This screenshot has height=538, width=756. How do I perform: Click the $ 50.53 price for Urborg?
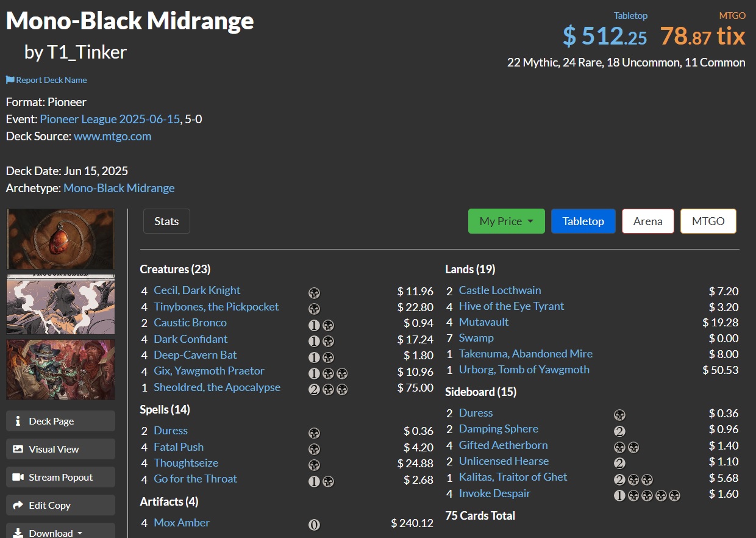(720, 370)
